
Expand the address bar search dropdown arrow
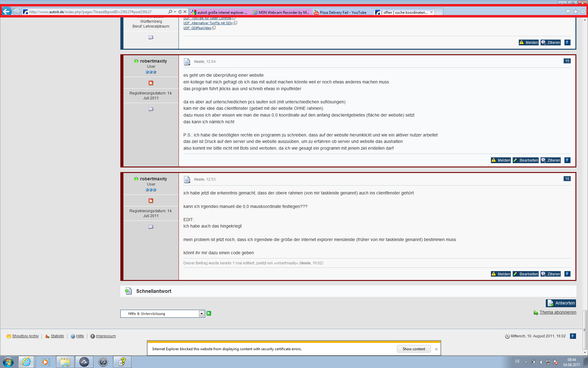(175, 12)
